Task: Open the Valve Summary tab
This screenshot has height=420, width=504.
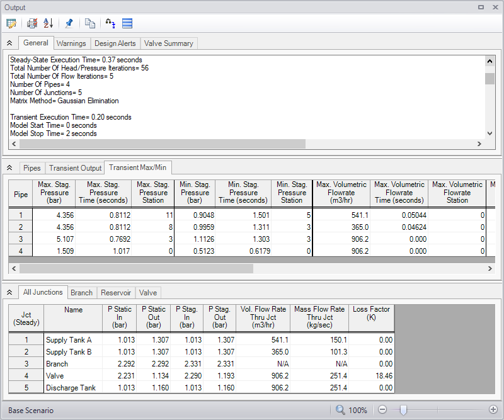Action: [169, 43]
